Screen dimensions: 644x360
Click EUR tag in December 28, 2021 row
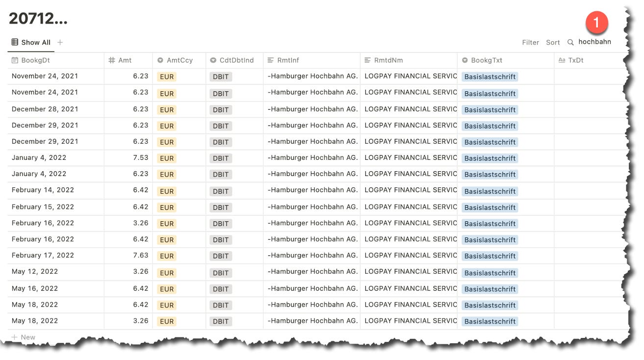click(167, 110)
